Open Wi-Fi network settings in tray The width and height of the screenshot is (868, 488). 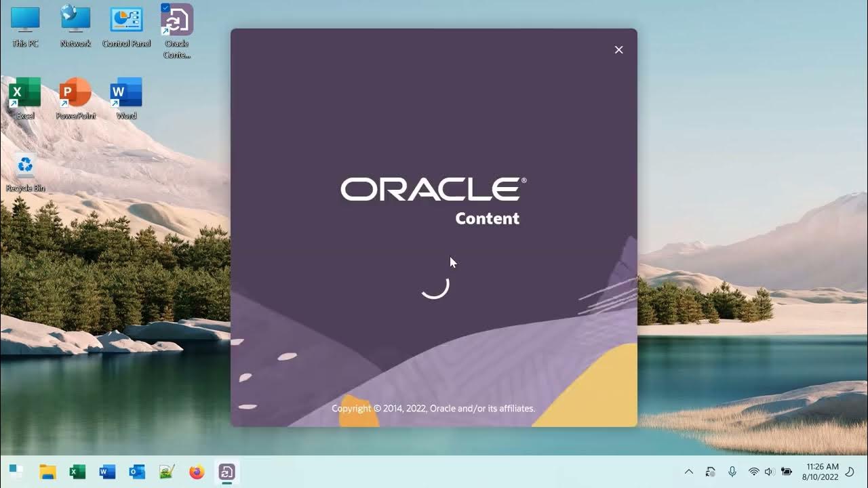tap(753, 472)
